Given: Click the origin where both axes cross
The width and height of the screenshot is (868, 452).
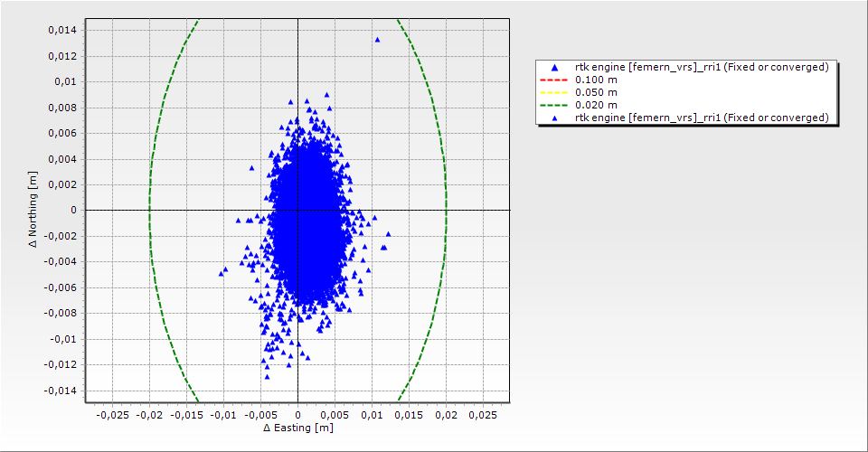Looking at the screenshot, I should [297, 210].
